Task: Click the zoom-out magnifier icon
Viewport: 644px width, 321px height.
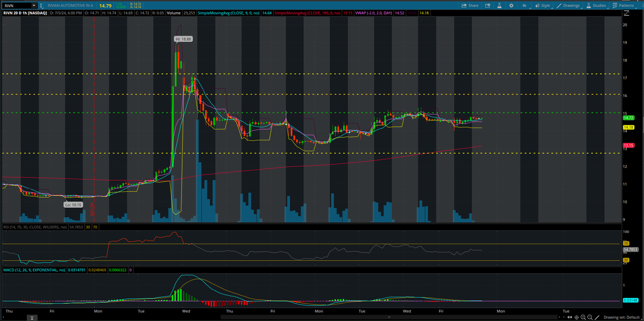Action: pos(590,317)
